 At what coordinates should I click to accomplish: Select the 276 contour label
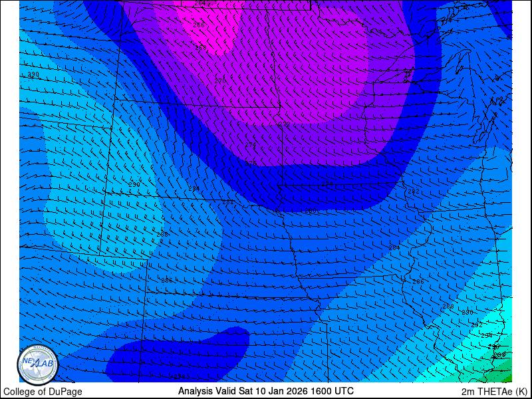(x=251, y=163)
